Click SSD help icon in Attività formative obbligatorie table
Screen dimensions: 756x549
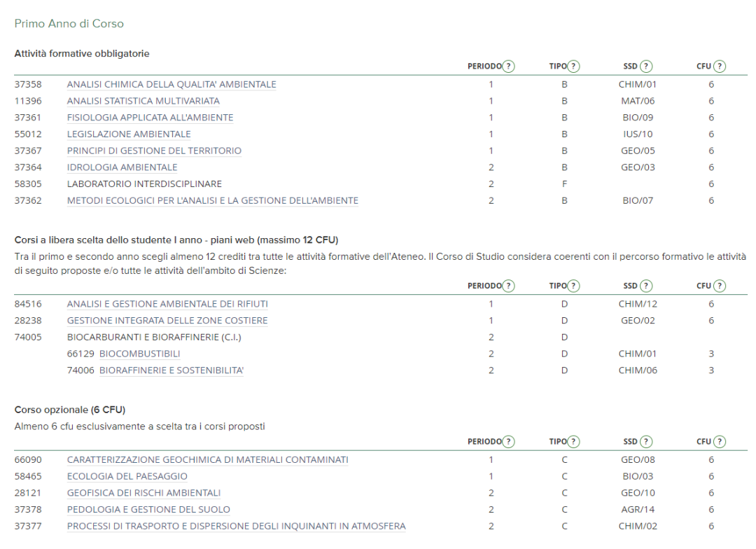pos(646,66)
